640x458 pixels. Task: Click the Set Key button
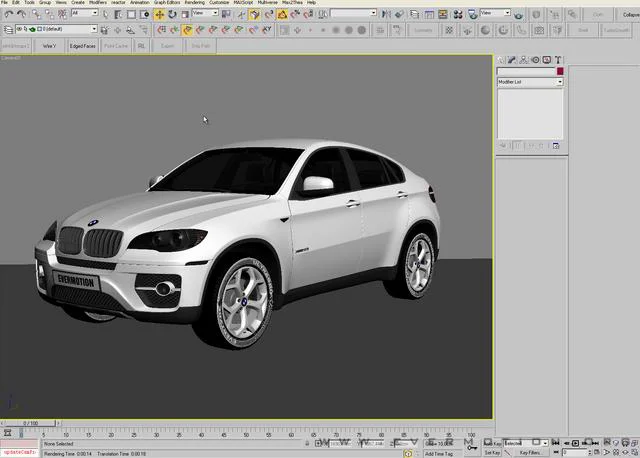pos(492,453)
